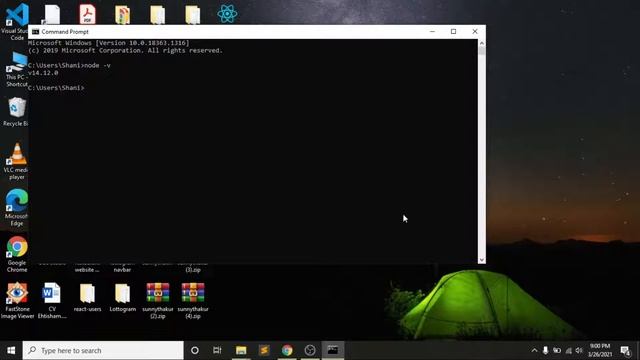The width and height of the screenshot is (640, 360).
Task: Show hidden system tray icons
Action: (534, 350)
